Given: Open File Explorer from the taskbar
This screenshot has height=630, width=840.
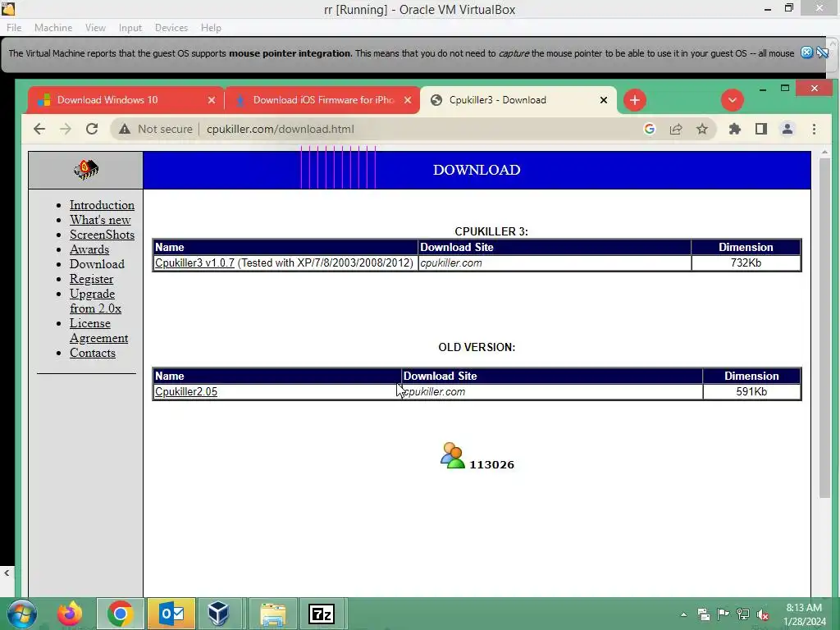Looking at the screenshot, I should [x=273, y=614].
